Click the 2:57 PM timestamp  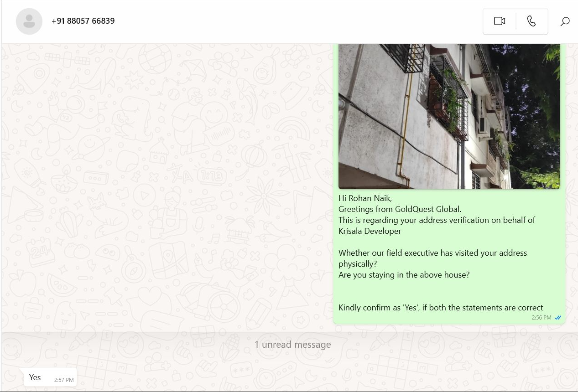coord(63,380)
